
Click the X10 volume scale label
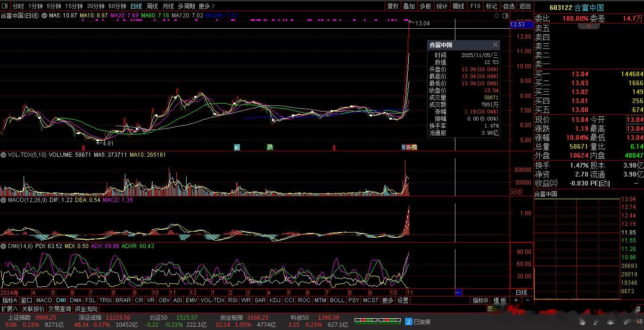[x=516, y=192]
